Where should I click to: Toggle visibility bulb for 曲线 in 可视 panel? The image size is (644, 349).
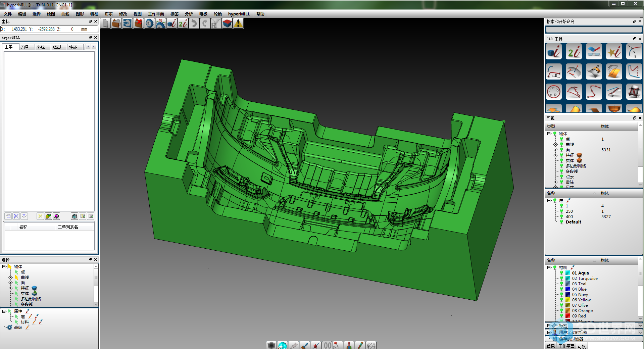(x=561, y=145)
